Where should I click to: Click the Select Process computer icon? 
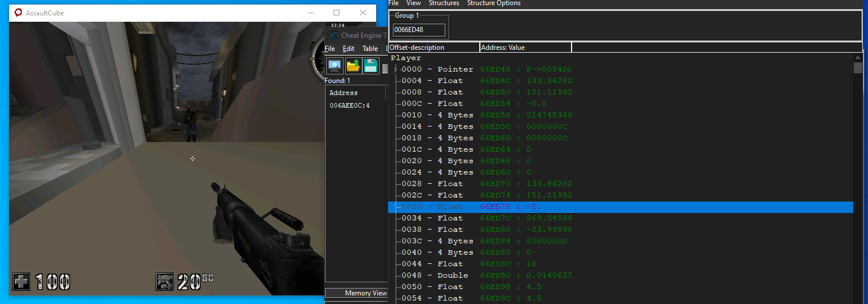(335, 66)
